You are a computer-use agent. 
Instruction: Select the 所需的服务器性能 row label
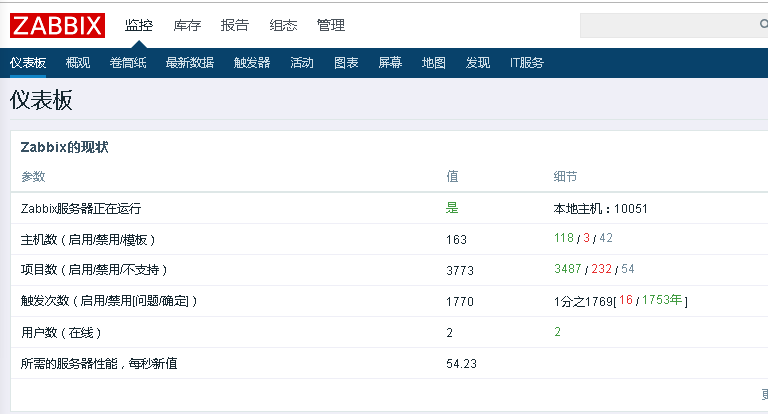[99, 364]
